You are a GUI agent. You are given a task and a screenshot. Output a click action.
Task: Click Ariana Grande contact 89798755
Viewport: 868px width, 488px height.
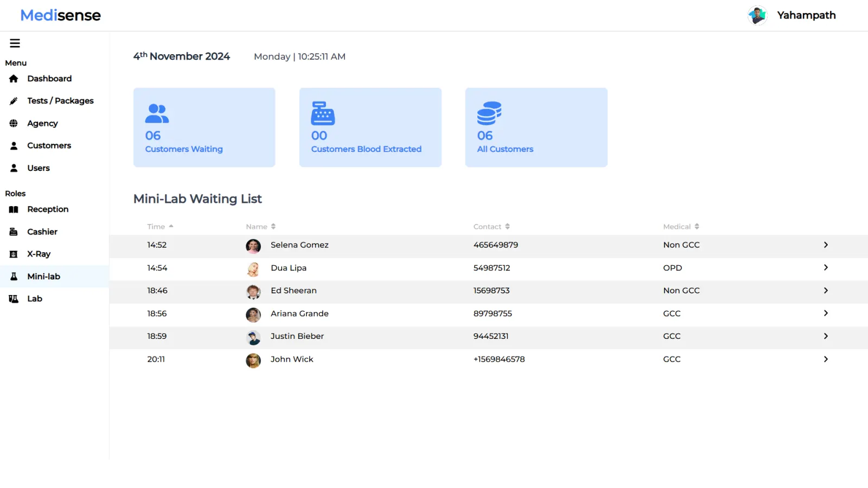pyautogui.click(x=493, y=313)
